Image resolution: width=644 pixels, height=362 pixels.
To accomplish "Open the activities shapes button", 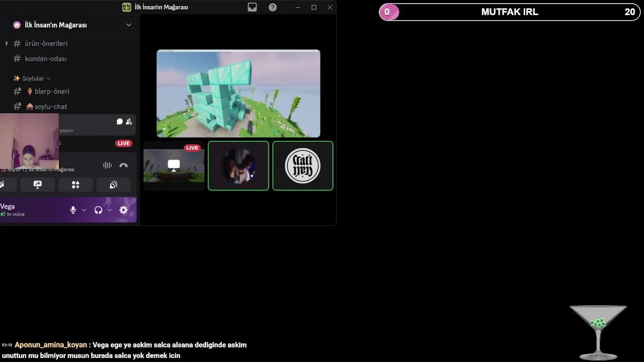I will pyautogui.click(x=75, y=185).
